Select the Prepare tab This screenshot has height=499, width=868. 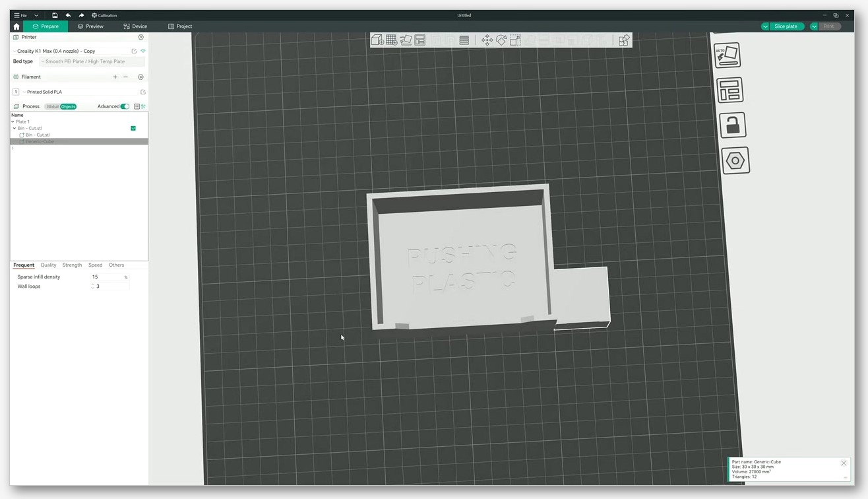pos(46,26)
